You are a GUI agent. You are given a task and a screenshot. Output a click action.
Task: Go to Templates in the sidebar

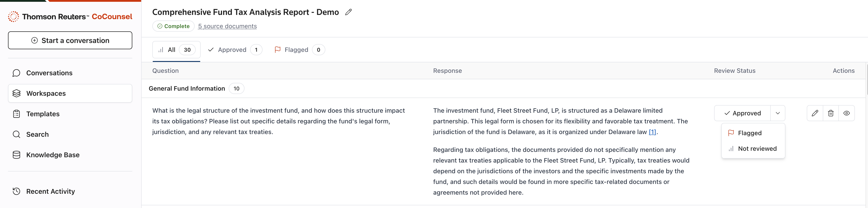(43, 114)
